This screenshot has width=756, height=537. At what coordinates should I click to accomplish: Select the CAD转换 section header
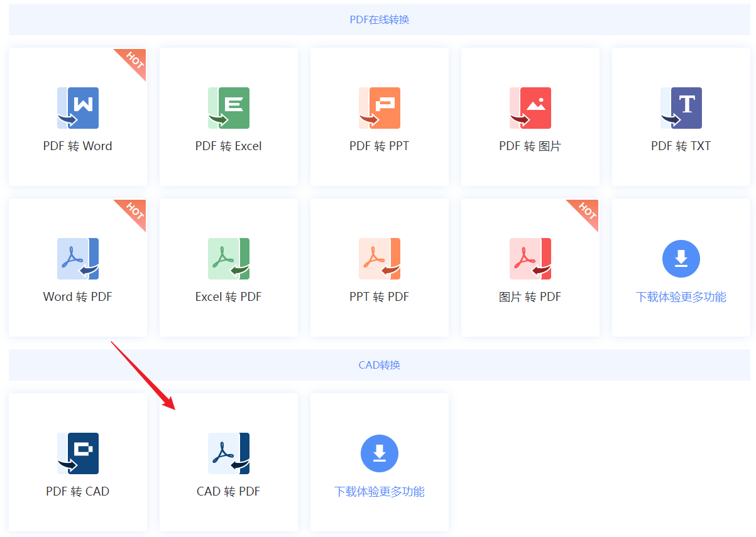(379, 364)
